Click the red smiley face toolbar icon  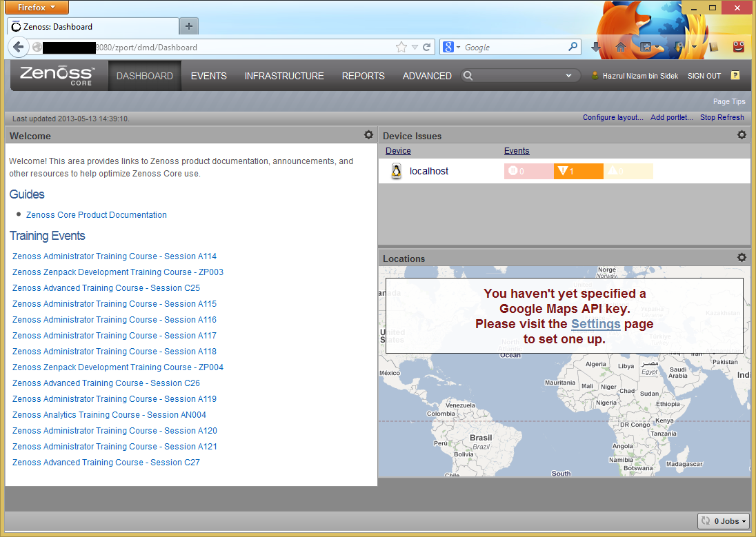tap(738, 47)
